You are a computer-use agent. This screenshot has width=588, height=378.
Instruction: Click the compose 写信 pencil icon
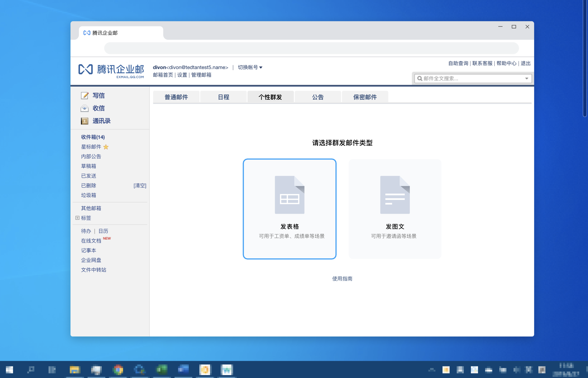(84, 96)
